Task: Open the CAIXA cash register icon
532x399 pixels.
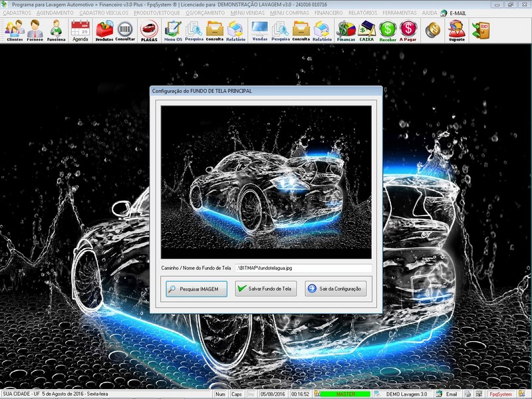Action: point(366,31)
